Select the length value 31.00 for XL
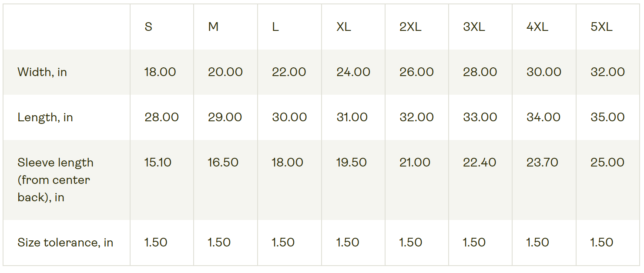This screenshot has width=644, height=273. (352, 117)
